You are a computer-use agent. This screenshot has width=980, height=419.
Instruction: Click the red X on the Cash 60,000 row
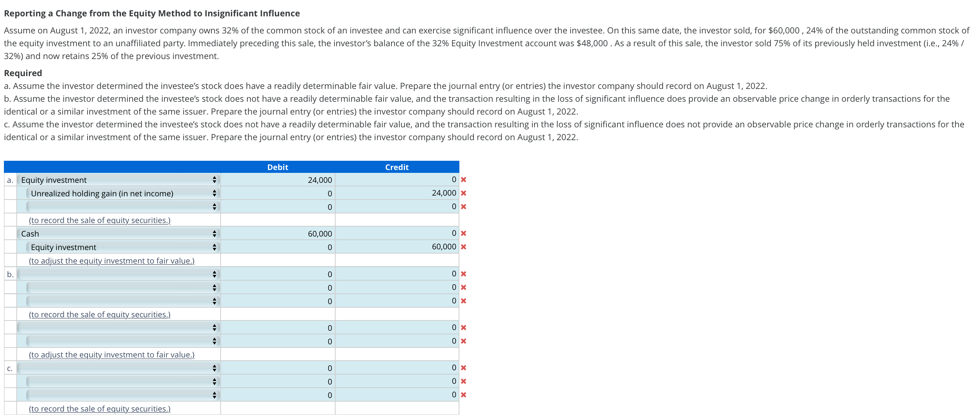point(464,233)
